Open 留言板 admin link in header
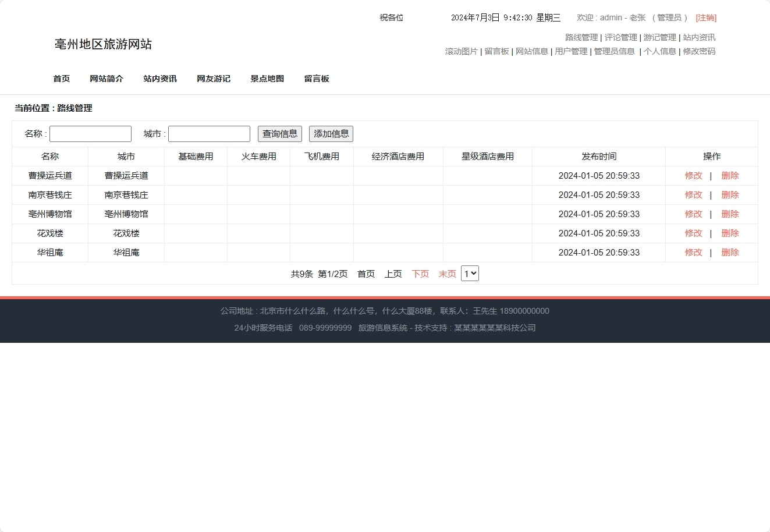The width and height of the screenshot is (770, 532). point(497,52)
